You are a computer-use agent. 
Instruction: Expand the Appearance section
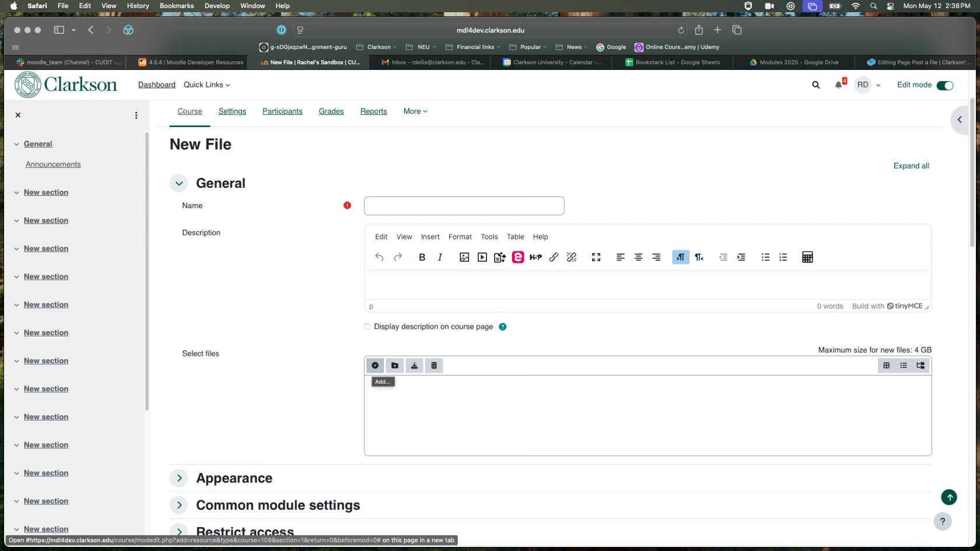[179, 478]
